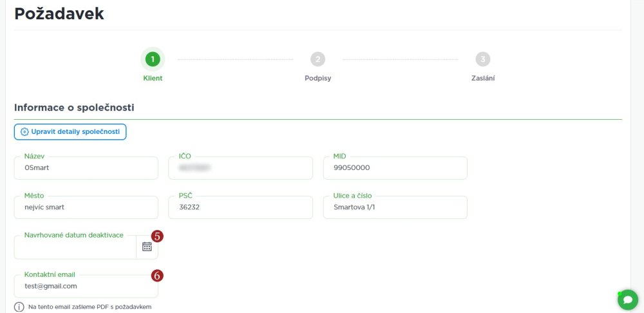Click the red number 5 marker
This screenshot has width=644, height=313.
tap(157, 236)
